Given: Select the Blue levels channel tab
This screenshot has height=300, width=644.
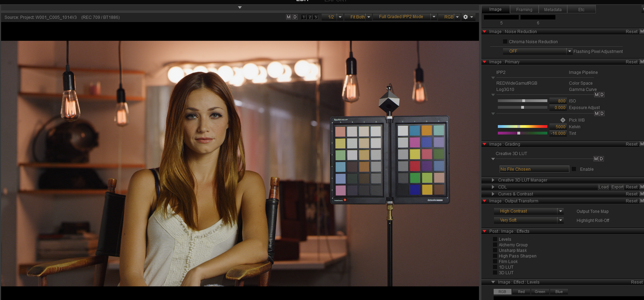Looking at the screenshot, I should (559, 291).
